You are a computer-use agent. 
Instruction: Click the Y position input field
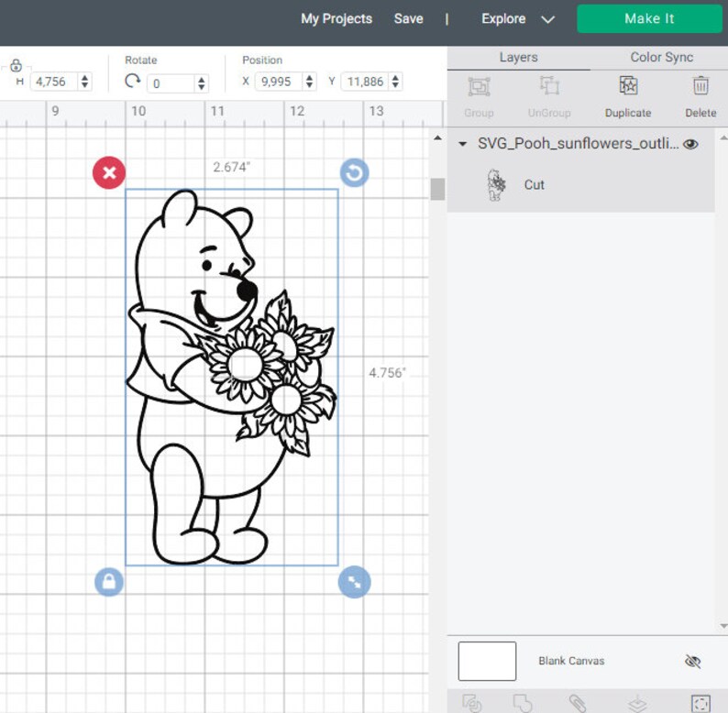point(366,82)
